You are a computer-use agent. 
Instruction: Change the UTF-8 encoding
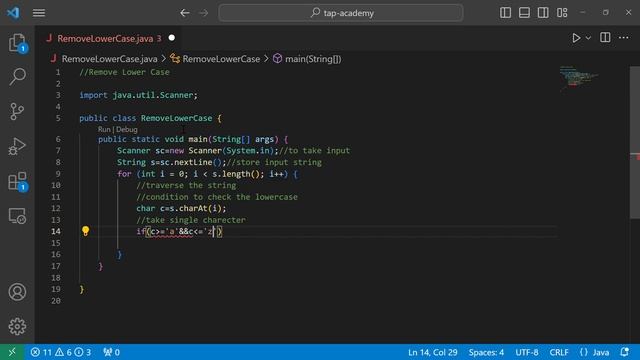[527, 352]
